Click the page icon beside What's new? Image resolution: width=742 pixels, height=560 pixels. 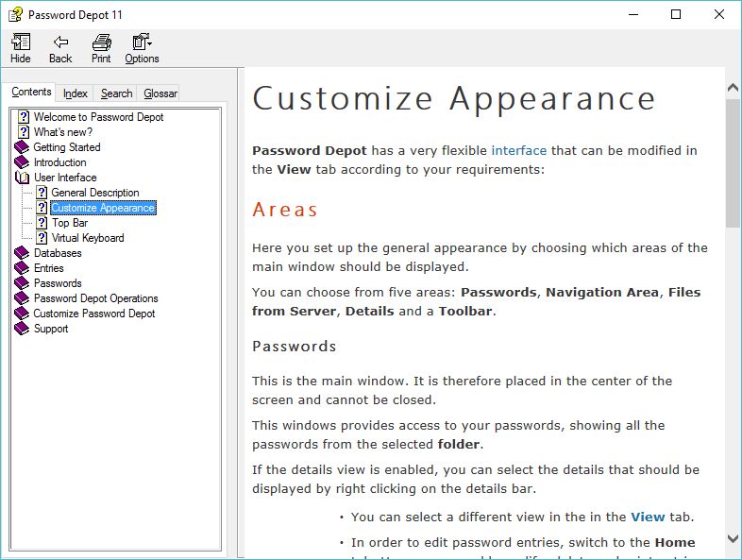(24, 132)
